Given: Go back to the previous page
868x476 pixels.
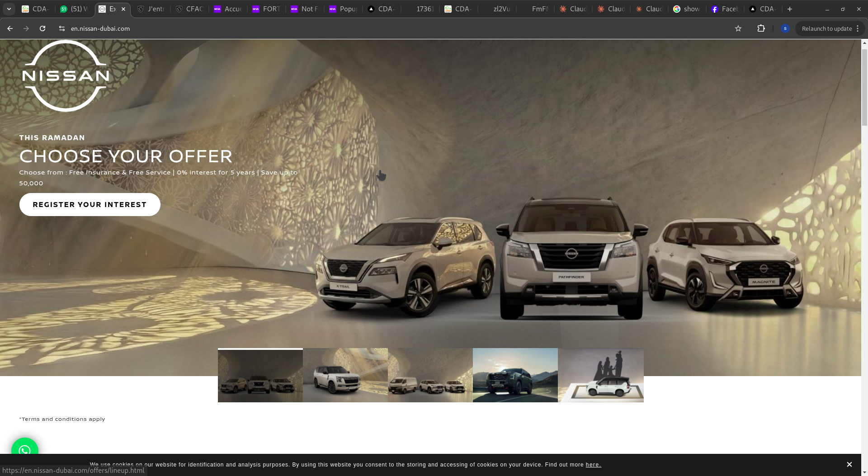Looking at the screenshot, I should pyautogui.click(x=10, y=28).
